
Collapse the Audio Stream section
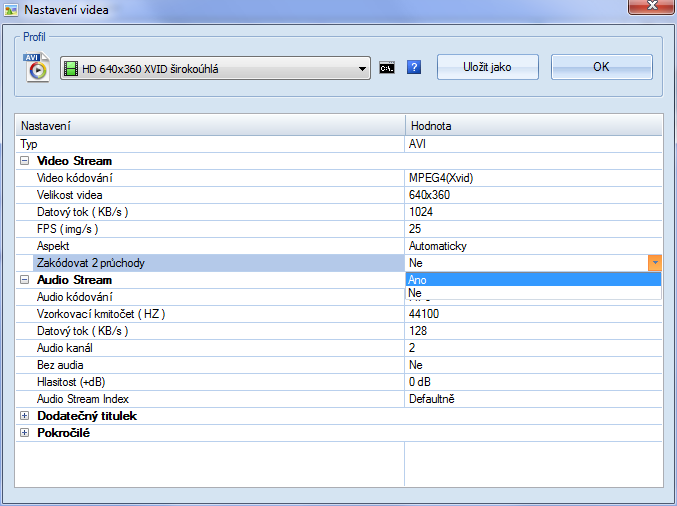25,280
